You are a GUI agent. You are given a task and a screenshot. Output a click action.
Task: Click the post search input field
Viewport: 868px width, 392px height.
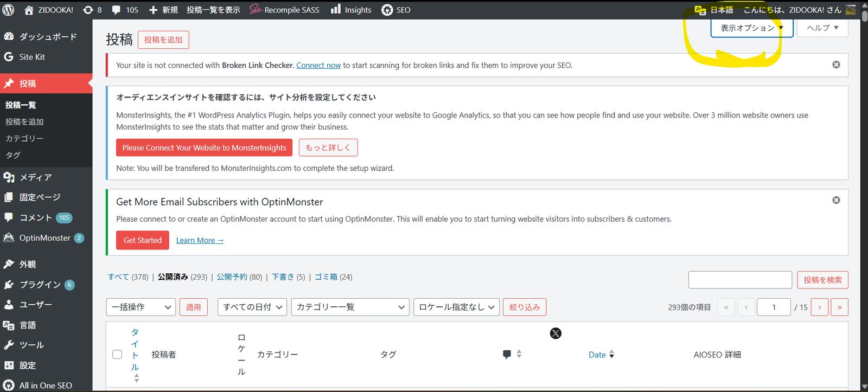(x=740, y=280)
